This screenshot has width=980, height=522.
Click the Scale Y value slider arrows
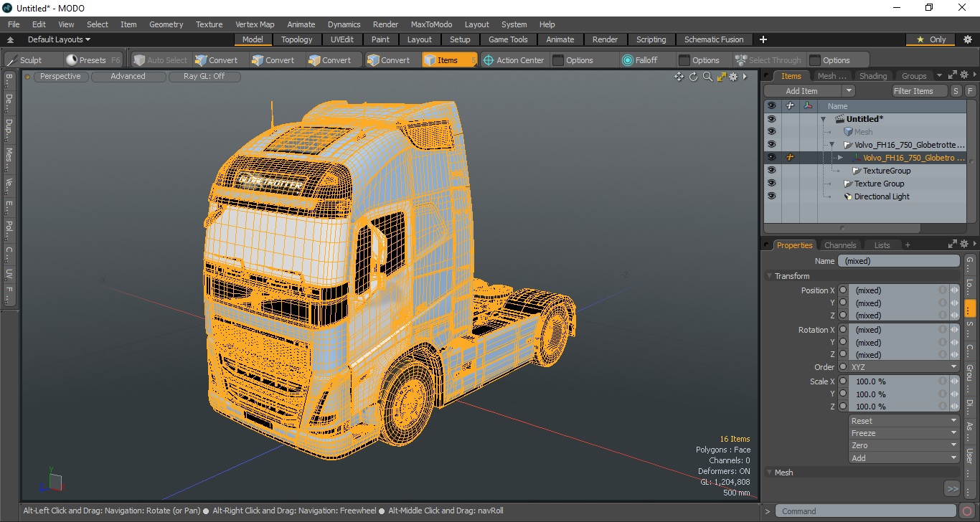tap(954, 394)
